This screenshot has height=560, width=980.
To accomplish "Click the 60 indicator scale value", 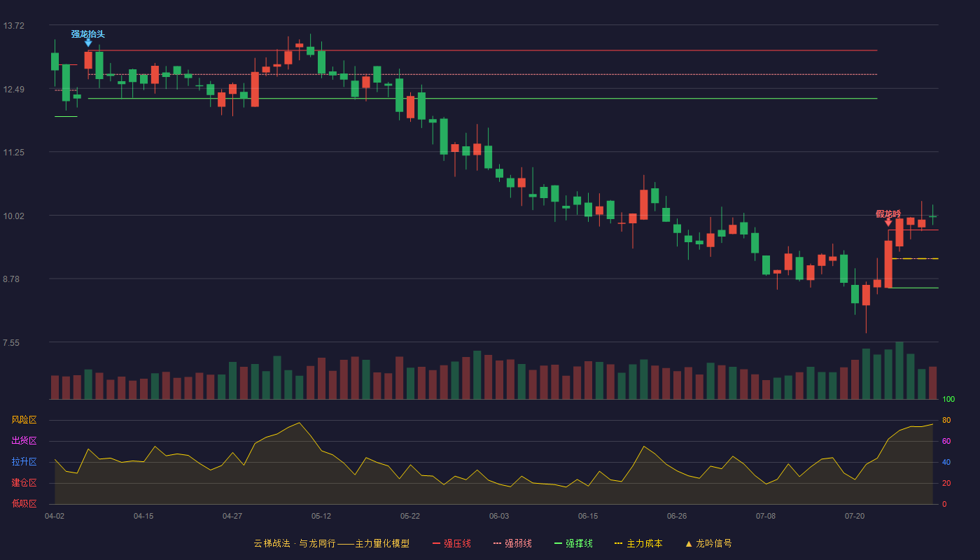I will click(x=946, y=441).
